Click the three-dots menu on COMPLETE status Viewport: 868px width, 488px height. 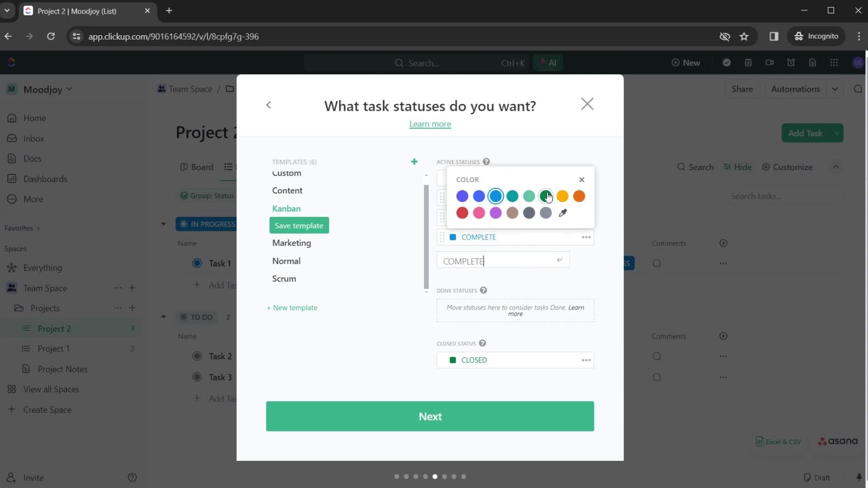click(587, 237)
